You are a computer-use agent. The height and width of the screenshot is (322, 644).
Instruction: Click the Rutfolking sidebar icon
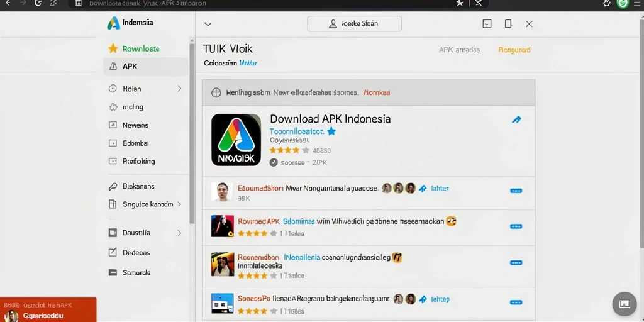click(113, 162)
